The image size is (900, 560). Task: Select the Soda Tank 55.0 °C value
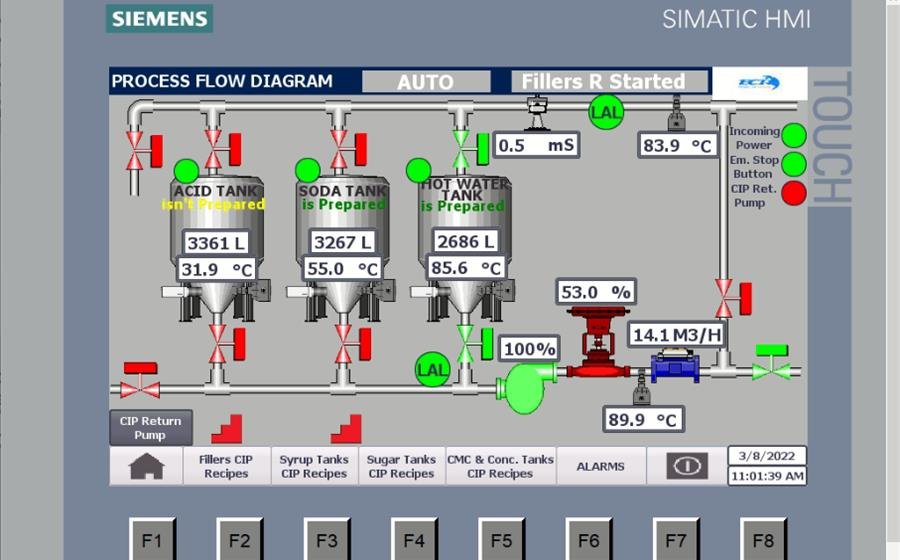pos(343,269)
